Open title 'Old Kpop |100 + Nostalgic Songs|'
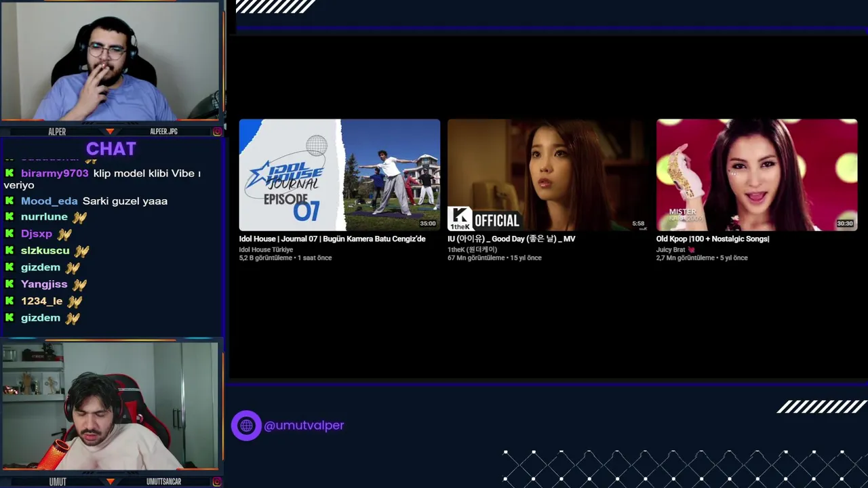Image resolution: width=868 pixels, height=488 pixels. pyautogui.click(x=713, y=239)
